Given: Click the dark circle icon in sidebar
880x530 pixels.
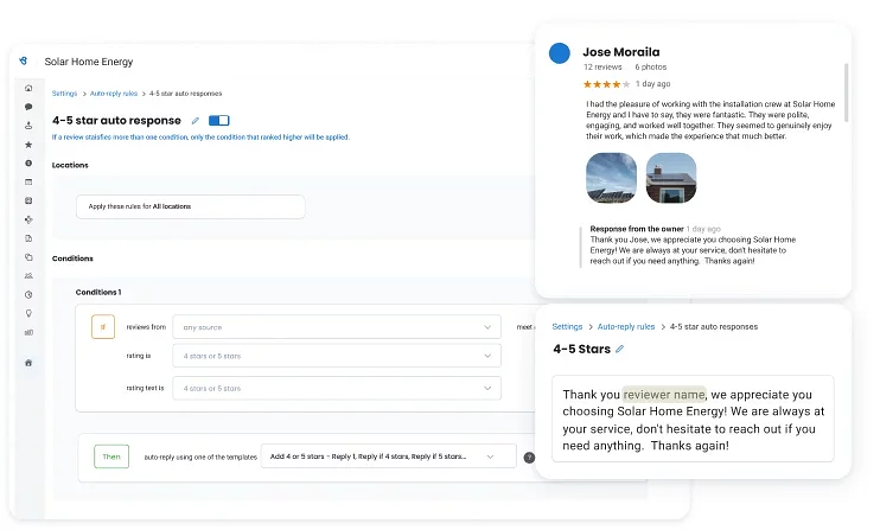Looking at the screenshot, I should [29, 163].
